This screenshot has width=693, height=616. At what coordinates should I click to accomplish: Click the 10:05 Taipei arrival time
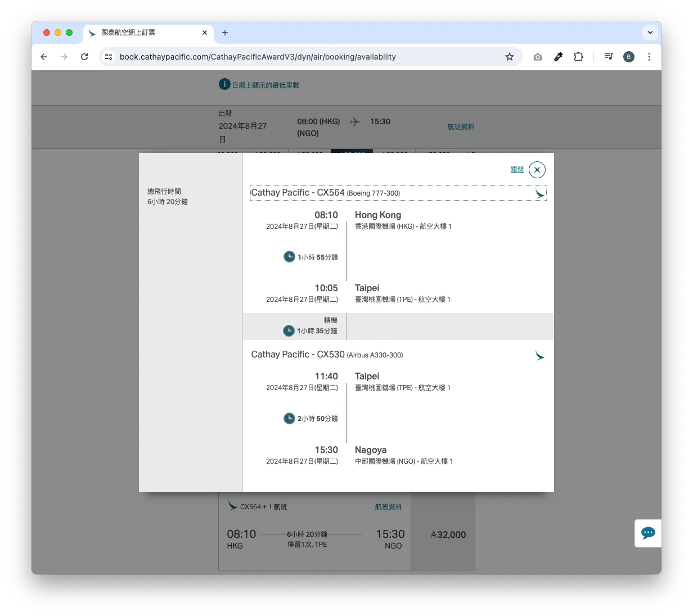(x=326, y=288)
